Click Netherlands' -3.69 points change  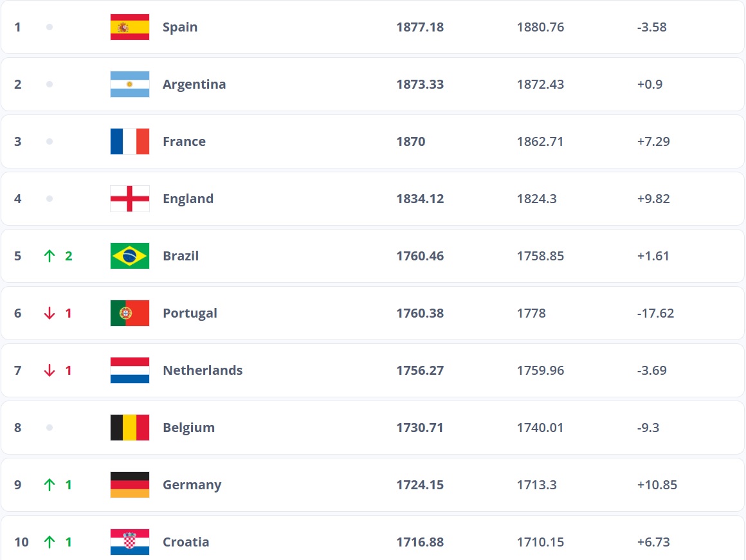tap(652, 370)
